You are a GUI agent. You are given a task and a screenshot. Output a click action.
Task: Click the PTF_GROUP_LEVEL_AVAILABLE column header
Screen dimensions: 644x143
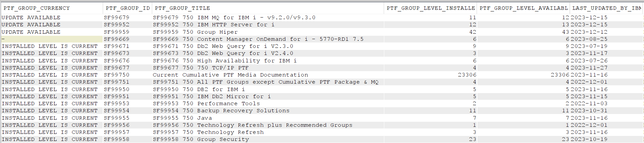click(x=523, y=8)
